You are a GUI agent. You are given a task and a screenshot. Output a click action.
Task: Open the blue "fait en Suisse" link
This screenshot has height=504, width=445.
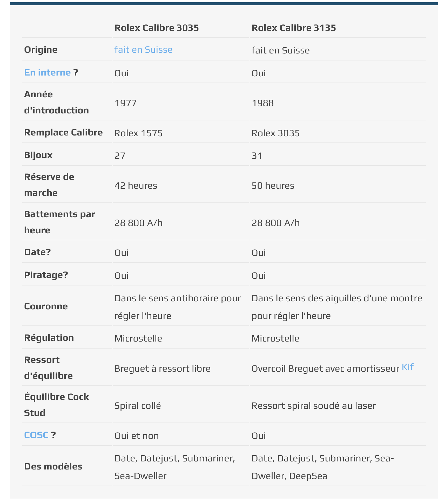[143, 50]
